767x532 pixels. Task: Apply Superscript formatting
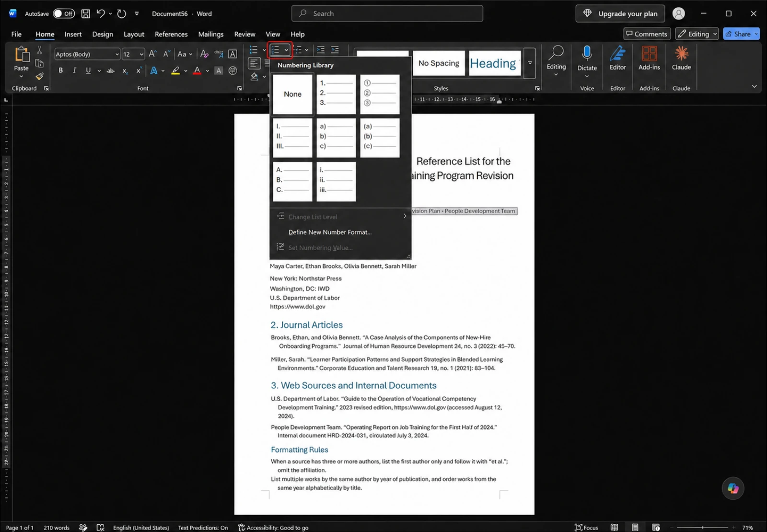coord(139,70)
